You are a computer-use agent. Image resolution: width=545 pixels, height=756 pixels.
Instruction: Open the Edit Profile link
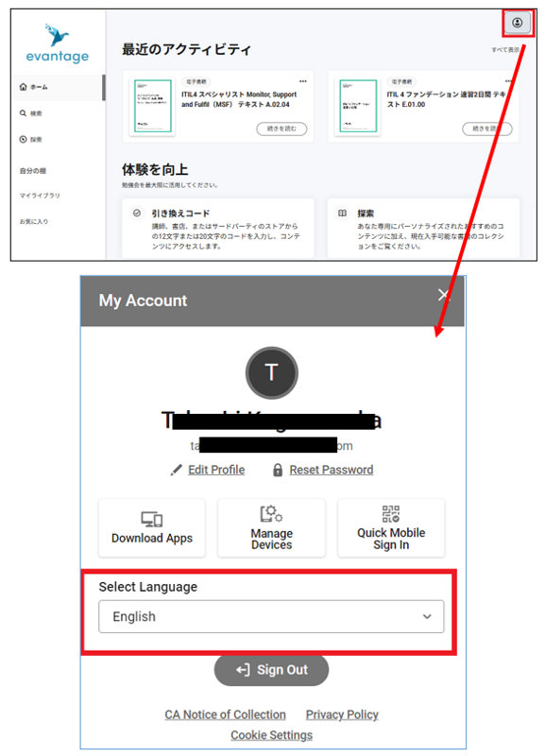coord(216,470)
